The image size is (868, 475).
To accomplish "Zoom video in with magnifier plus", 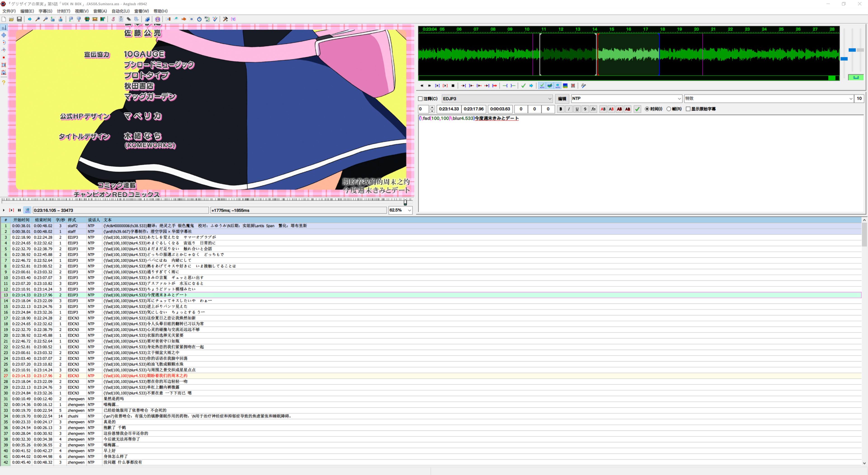I will (x=37, y=19).
